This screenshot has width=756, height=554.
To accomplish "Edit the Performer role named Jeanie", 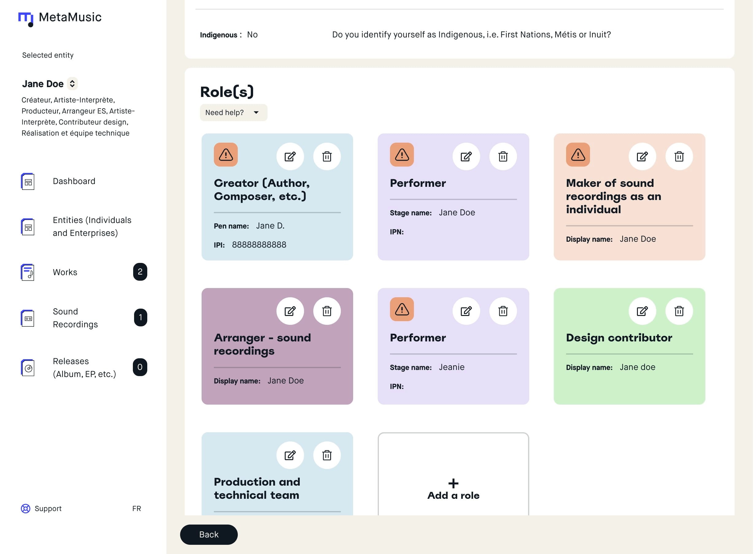I will (466, 311).
